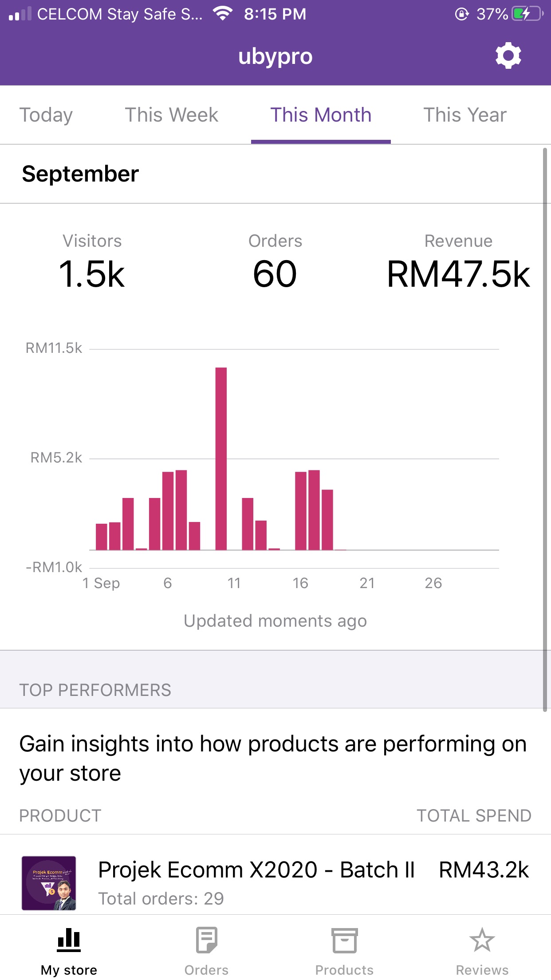Tap the tallest revenue bar in chart

(x=221, y=458)
